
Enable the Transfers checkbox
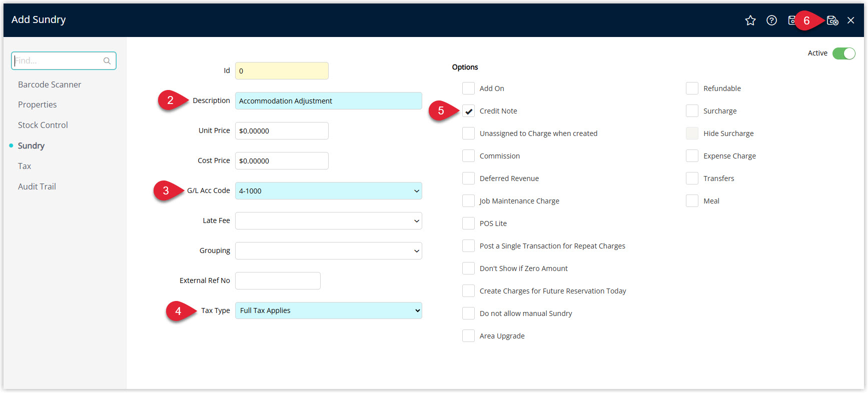(x=692, y=178)
